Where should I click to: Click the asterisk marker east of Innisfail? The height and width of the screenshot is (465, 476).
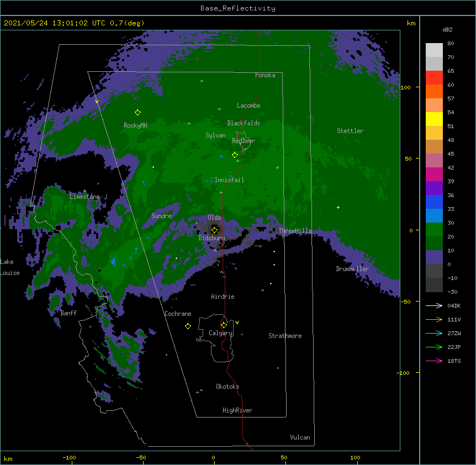click(277, 167)
